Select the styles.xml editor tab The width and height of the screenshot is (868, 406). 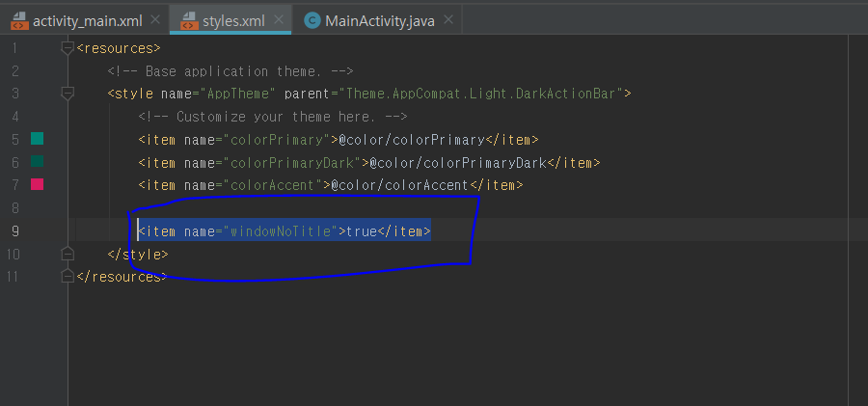pyautogui.click(x=231, y=21)
